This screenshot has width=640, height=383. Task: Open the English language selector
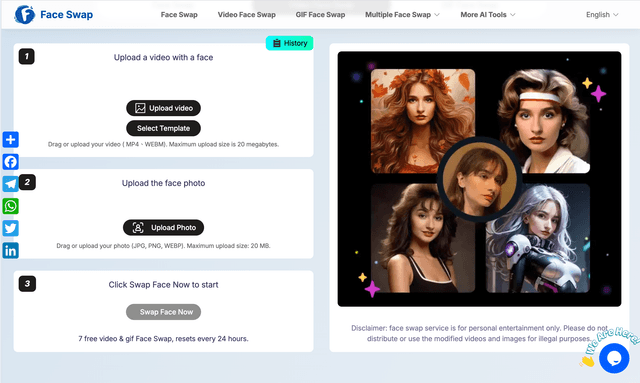pos(602,15)
